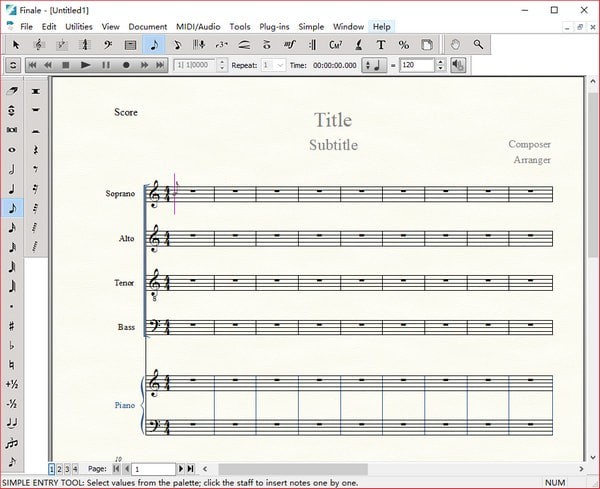Select the Hand Grabber tool

click(x=456, y=45)
